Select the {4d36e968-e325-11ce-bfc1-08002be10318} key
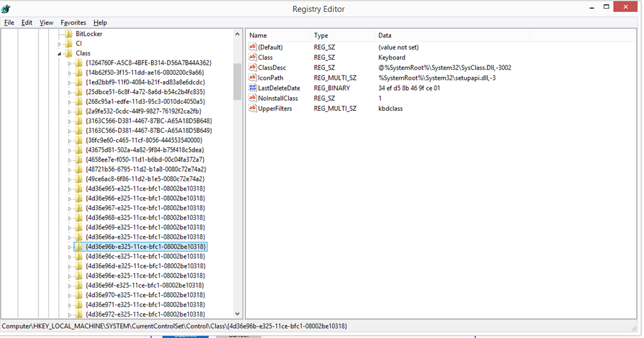Image resolution: width=644 pixels, height=338 pixels. pos(145,218)
